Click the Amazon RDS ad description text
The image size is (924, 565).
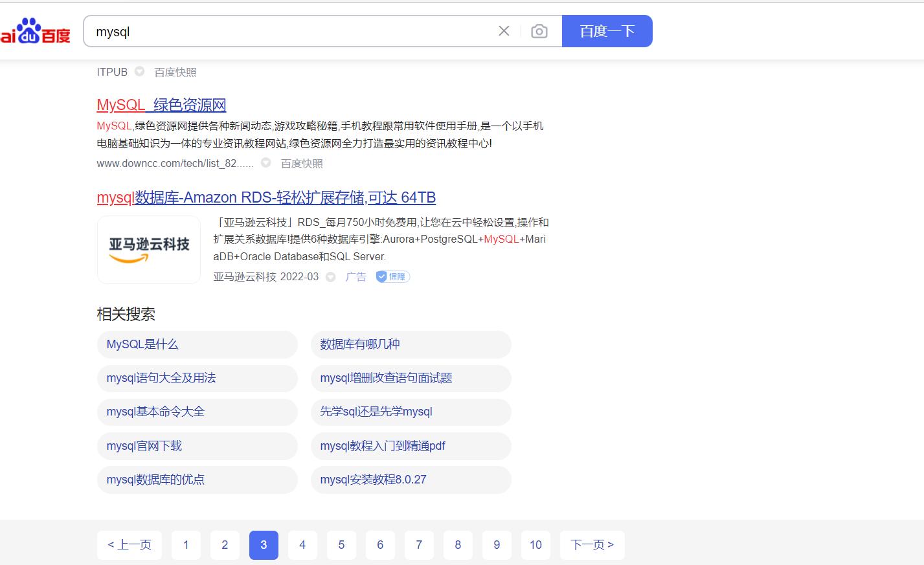pos(381,239)
